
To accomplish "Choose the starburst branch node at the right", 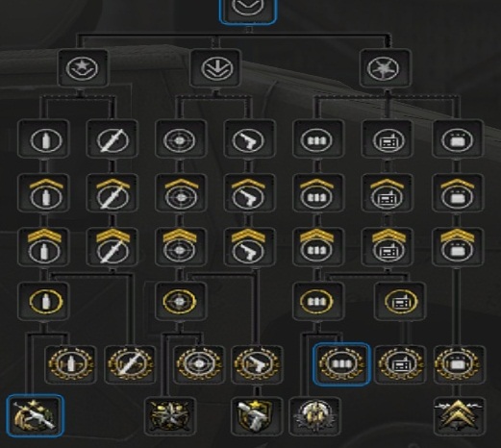I will tap(385, 68).
